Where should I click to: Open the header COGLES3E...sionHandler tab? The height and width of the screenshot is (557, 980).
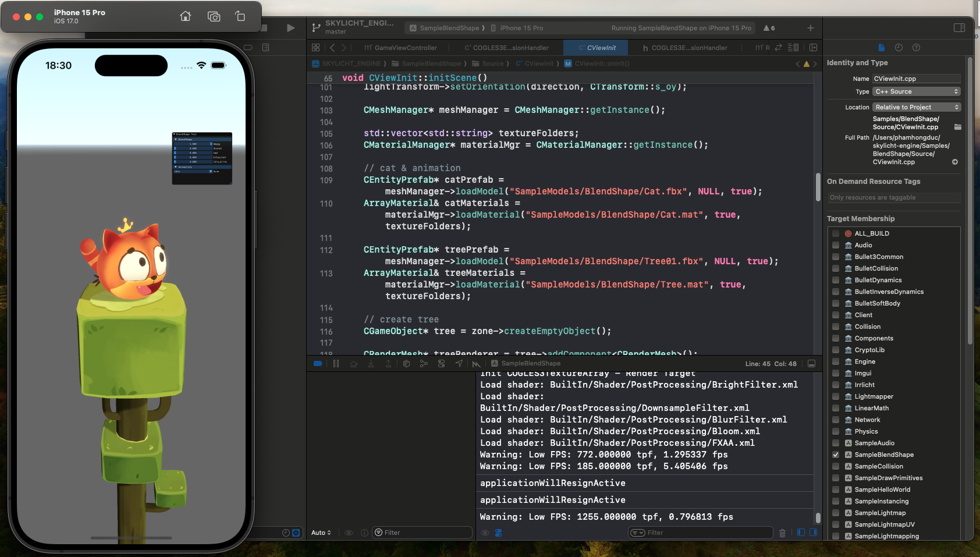(685, 48)
